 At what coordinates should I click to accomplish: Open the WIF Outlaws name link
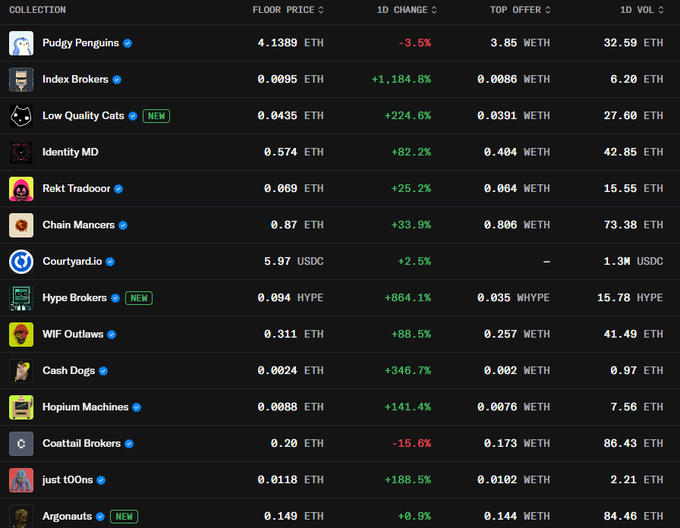(73, 334)
